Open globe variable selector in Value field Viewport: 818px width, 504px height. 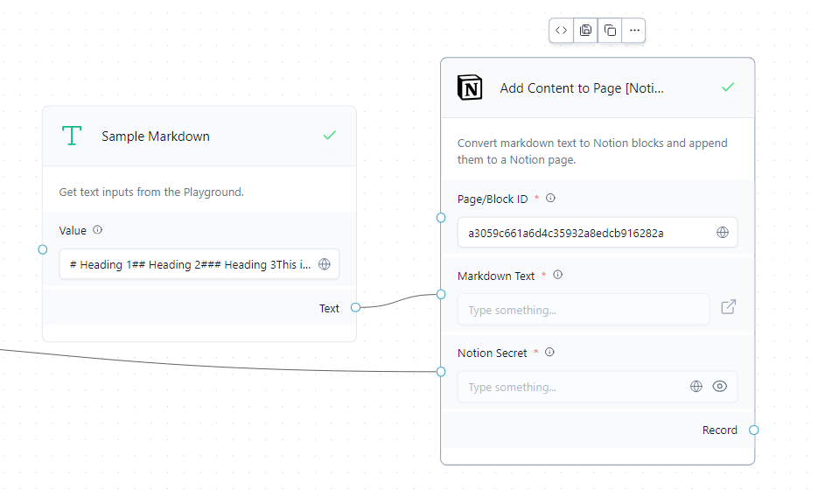tap(325, 264)
